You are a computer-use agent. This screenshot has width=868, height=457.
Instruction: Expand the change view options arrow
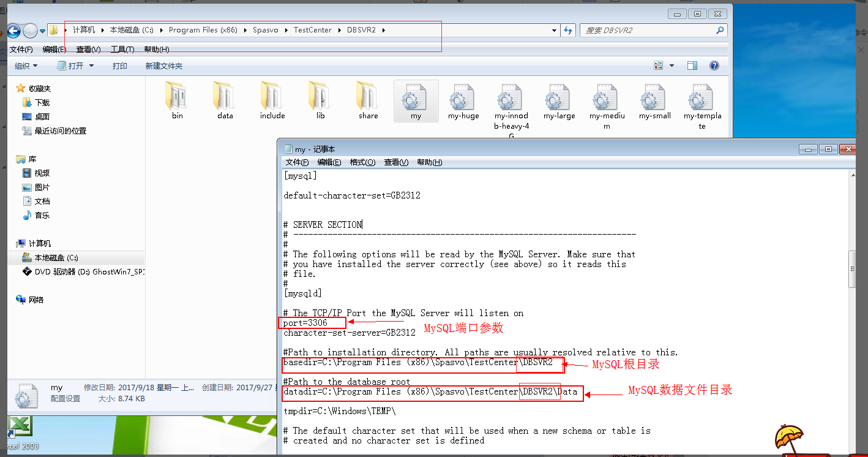[672, 66]
